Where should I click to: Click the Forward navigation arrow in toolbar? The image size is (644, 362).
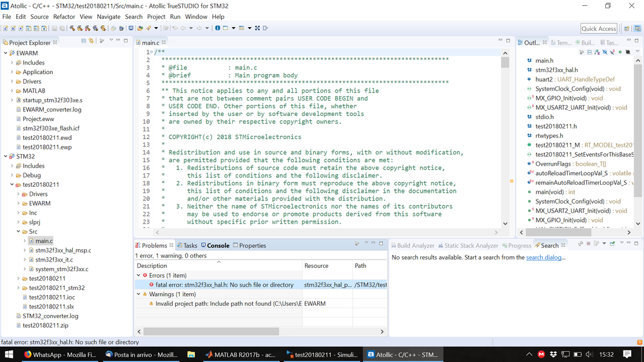click(x=199, y=28)
